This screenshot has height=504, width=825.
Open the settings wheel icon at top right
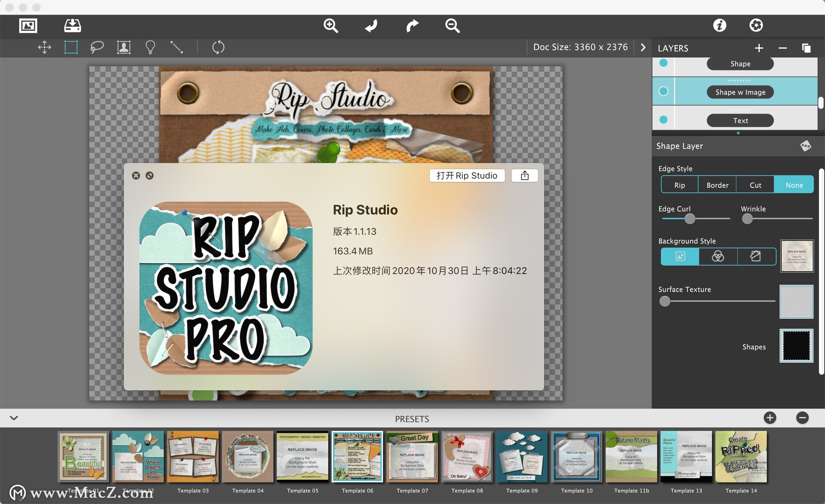click(756, 25)
